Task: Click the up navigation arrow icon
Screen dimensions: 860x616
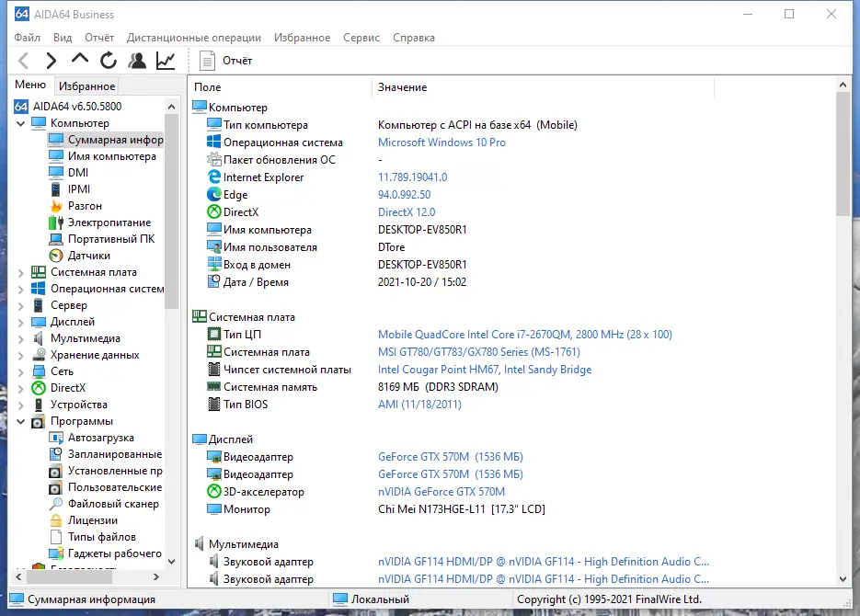Action: 79,60
